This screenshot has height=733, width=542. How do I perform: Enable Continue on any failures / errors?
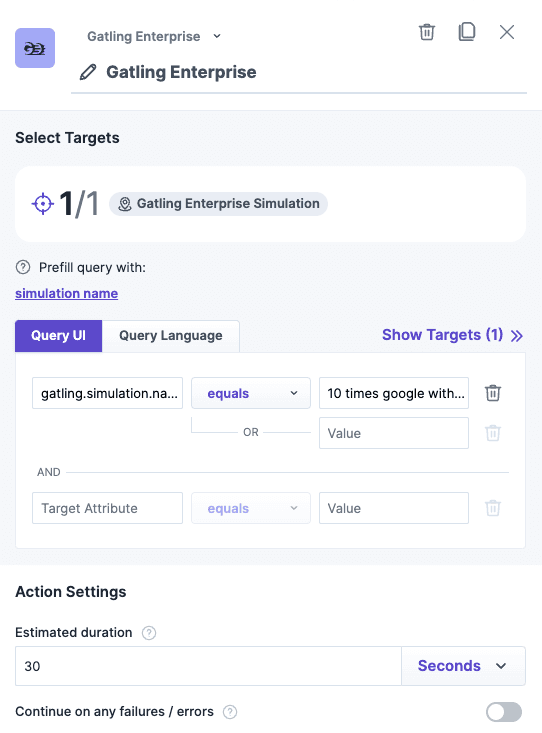pyautogui.click(x=504, y=712)
